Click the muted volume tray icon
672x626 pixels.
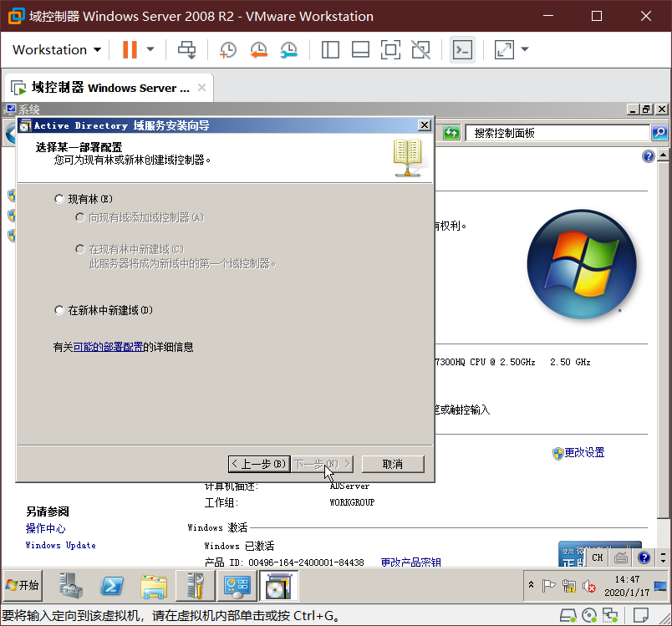click(589, 586)
